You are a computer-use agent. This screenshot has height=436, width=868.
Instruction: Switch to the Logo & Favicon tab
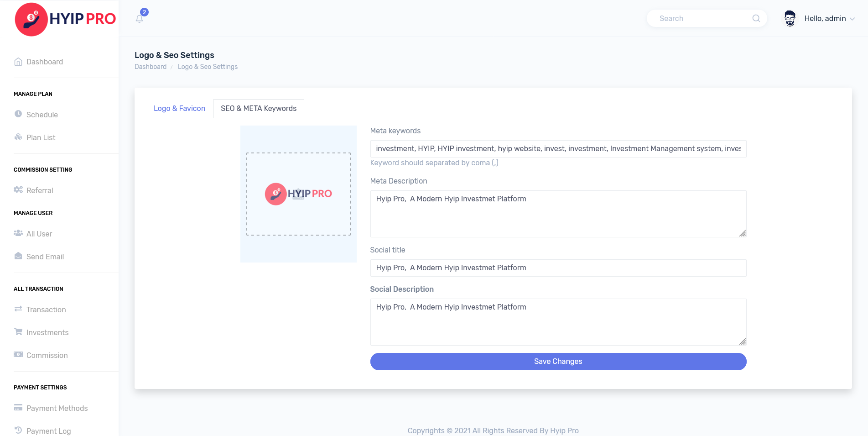pos(179,109)
